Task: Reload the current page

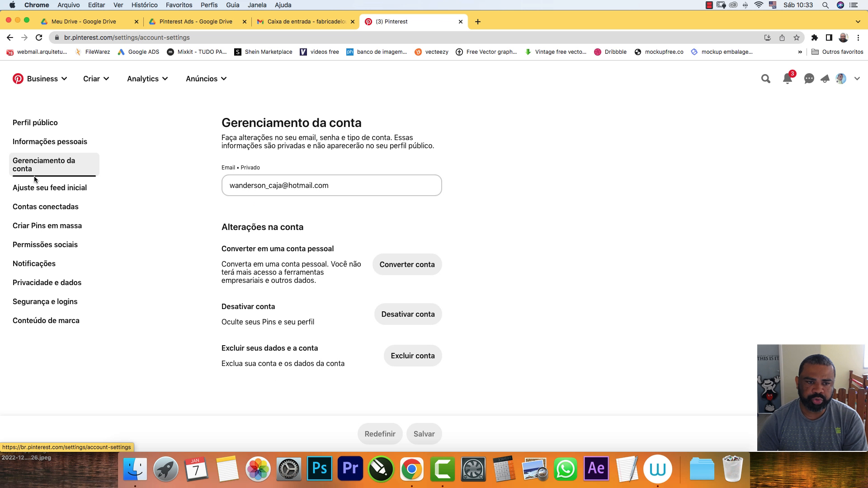Action: pos(38,37)
